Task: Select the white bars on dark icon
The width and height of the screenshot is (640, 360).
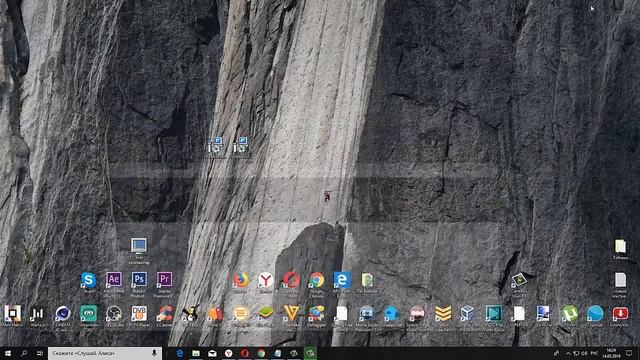Action: [38, 313]
